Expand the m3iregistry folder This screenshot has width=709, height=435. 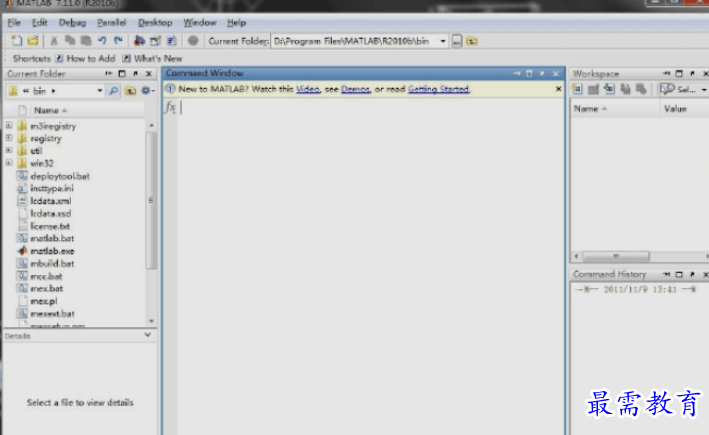point(9,125)
